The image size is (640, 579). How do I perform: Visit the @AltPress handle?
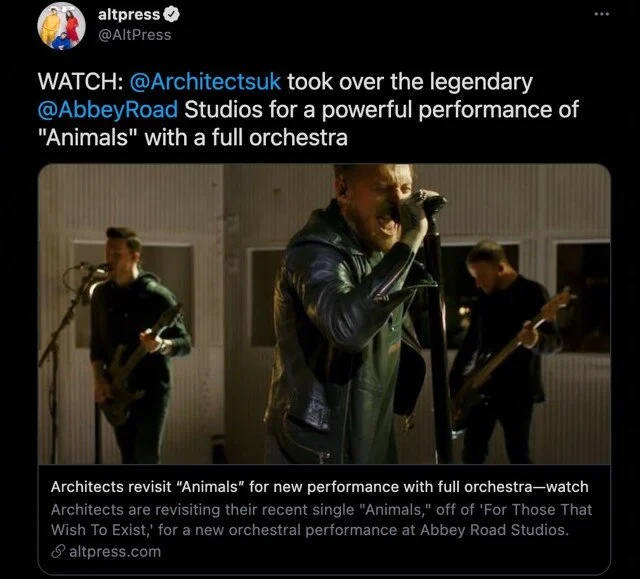[x=135, y=35]
